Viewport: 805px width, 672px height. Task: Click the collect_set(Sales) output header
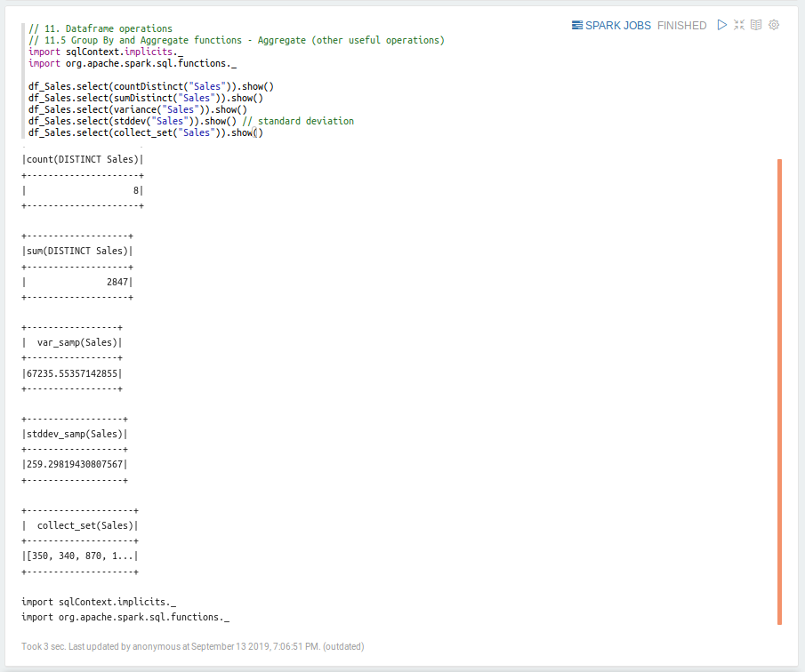(x=85, y=526)
